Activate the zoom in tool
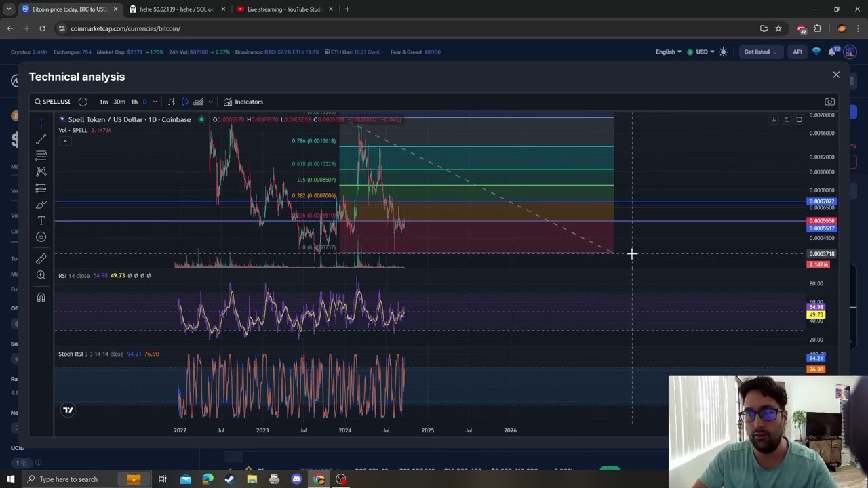The image size is (868, 488). point(41,274)
